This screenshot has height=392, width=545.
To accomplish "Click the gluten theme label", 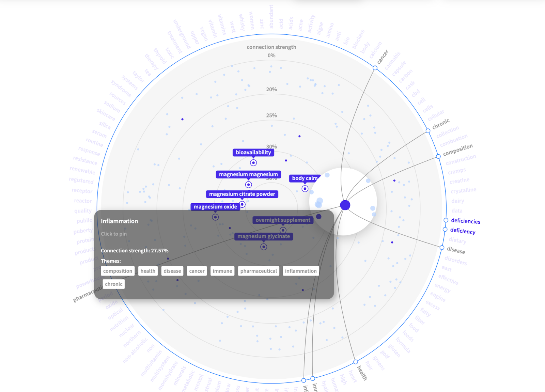I will pyautogui.click(x=394, y=351).
